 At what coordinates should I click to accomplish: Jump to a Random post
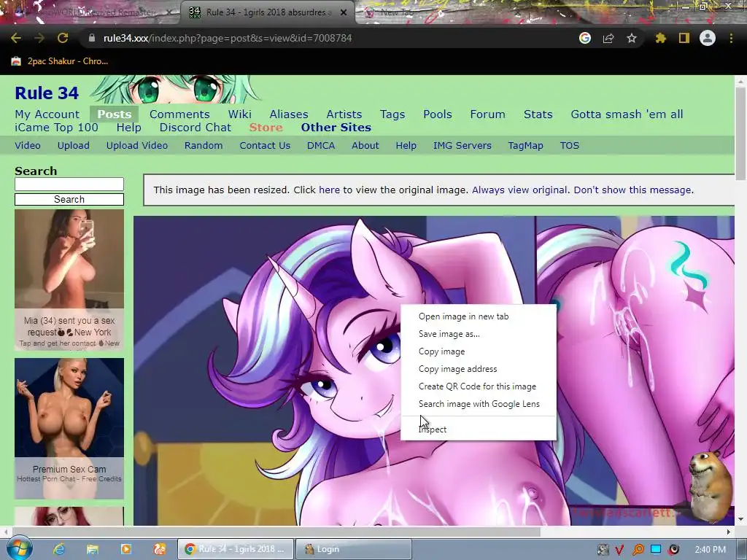point(204,146)
